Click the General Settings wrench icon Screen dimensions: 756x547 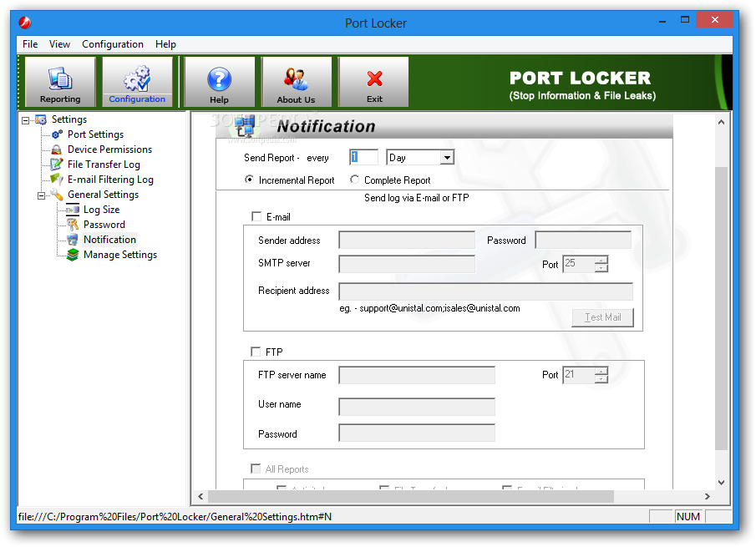pos(57,195)
